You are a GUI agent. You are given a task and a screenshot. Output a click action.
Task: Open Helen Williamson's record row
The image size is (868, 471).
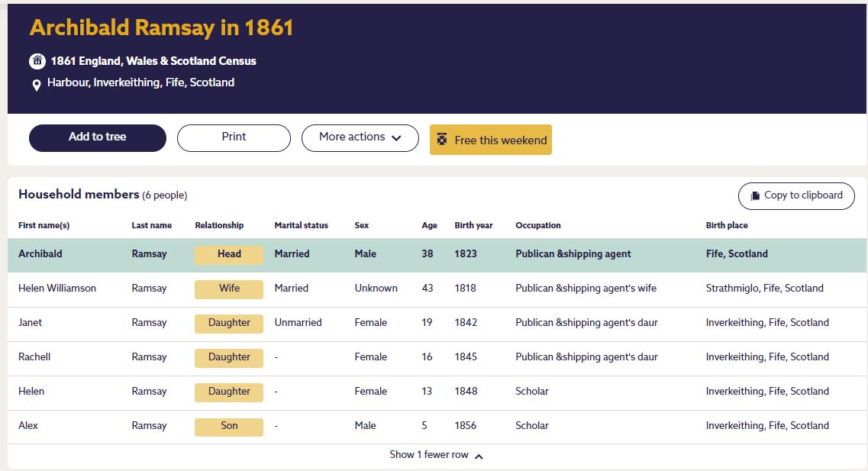57,289
